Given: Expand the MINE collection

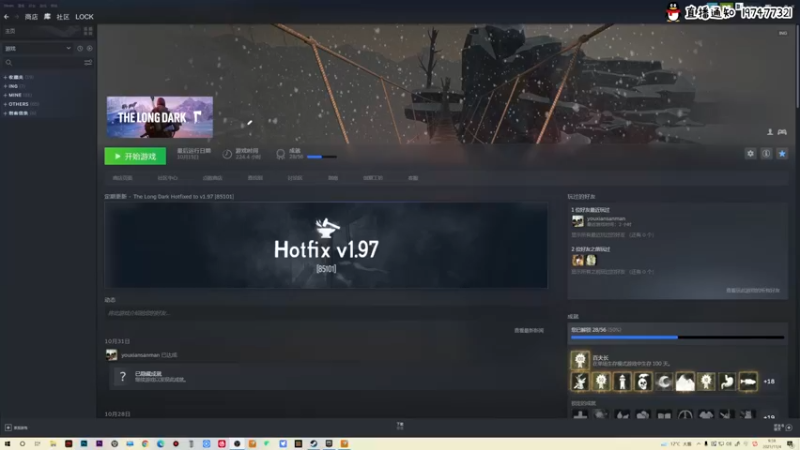Looking at the screenshot, I should (x=17, y=95).
